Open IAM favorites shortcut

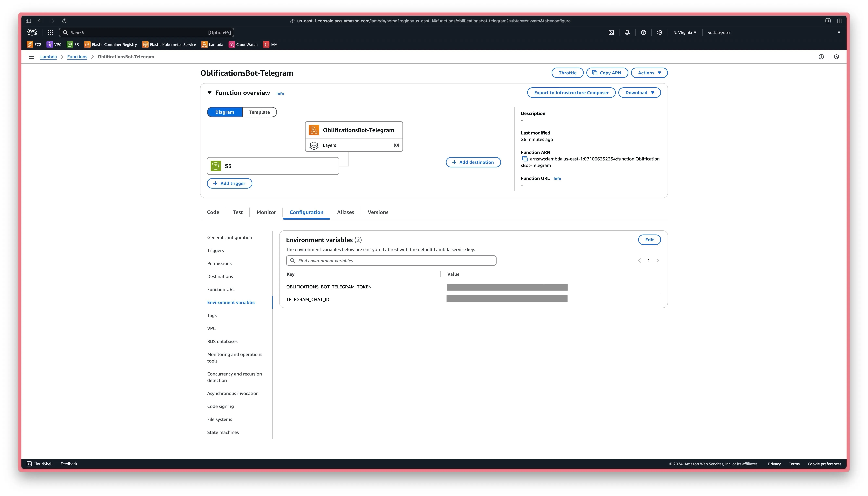(x=270, y=44)
